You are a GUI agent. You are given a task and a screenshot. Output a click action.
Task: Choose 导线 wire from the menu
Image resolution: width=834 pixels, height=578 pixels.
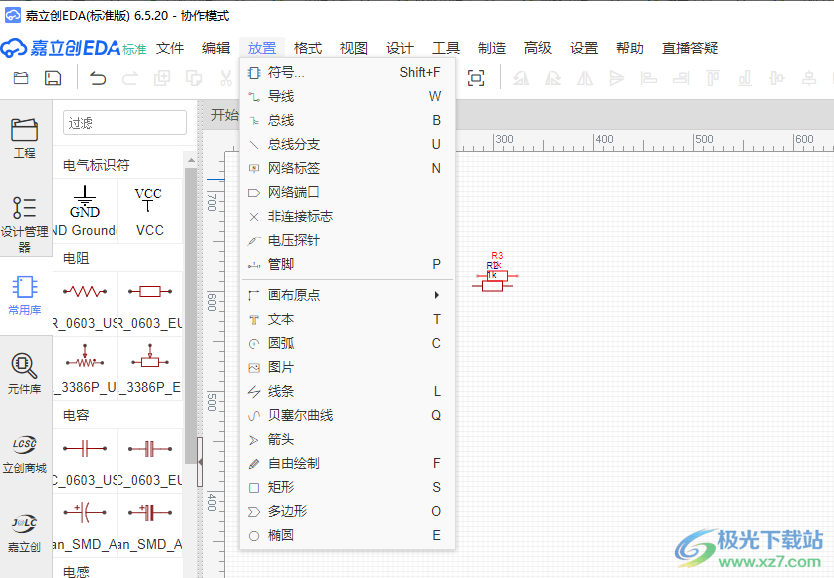(x=347, y=96)
